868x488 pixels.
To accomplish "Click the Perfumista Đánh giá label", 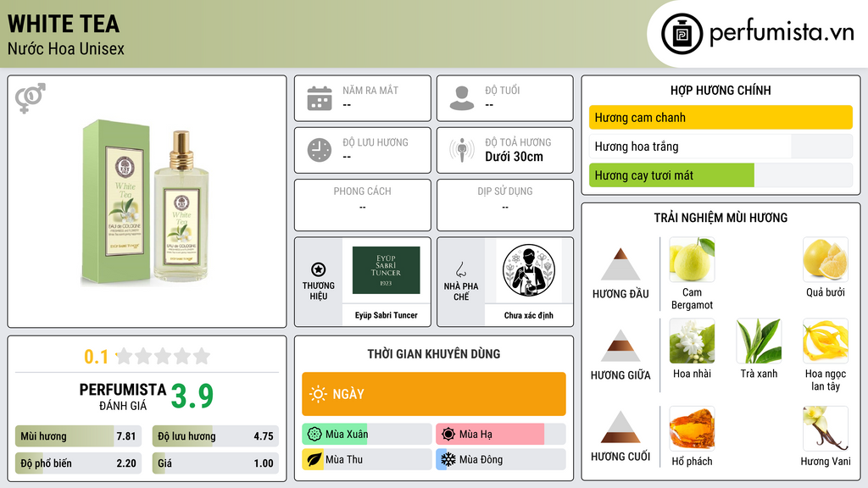I will click(x=123, y=396).
